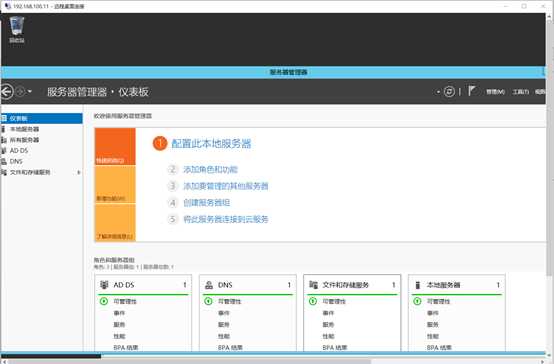Click the 了解详细信息 orange tile
Screen dimensions: 554x364
[115, 223]
